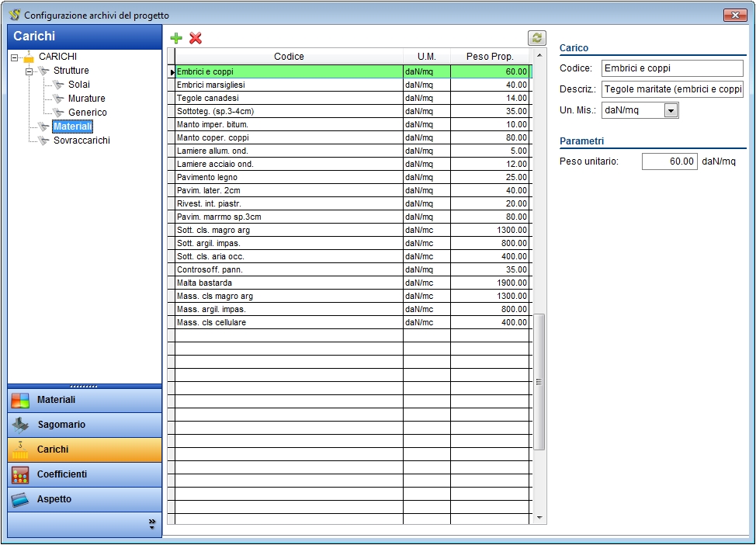
Task: Click the Peso unitario input field
Action: click(x=669, y=161)
